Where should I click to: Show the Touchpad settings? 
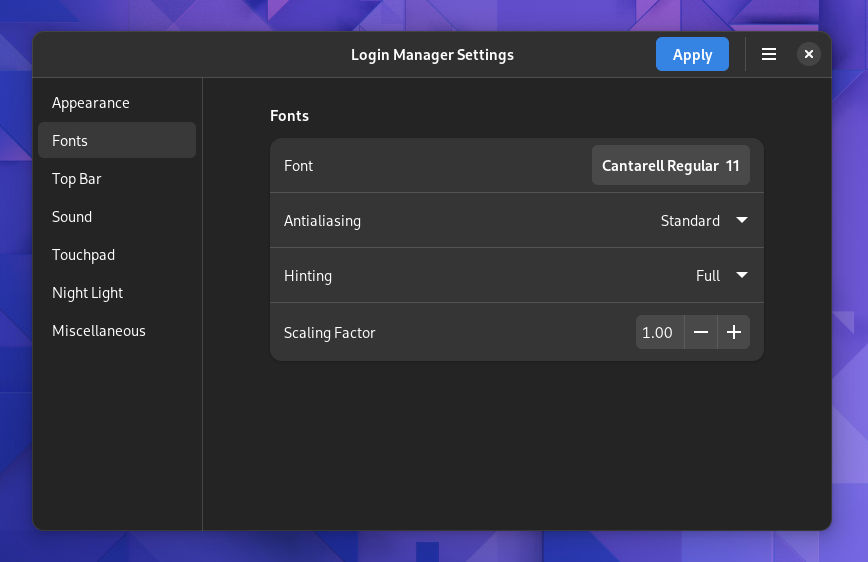click(83, 255)
